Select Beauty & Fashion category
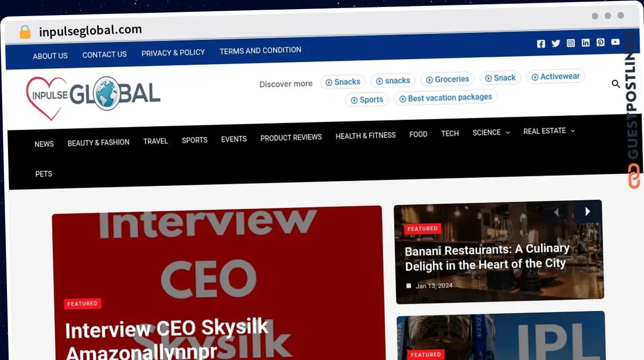644x360 pixels. (x=98, y=142)
